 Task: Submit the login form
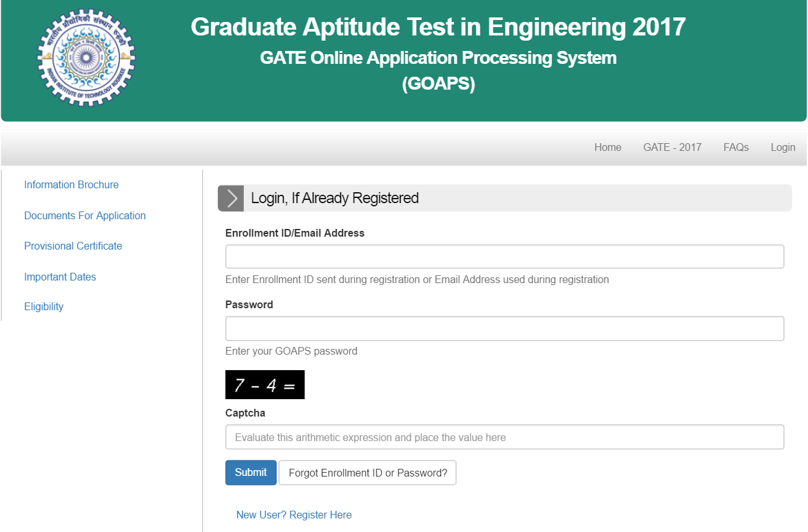251,473
